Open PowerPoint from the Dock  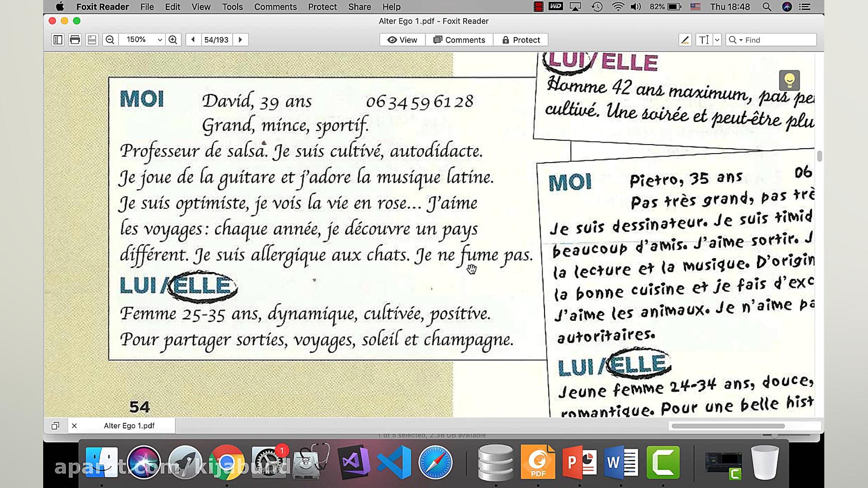579,462
